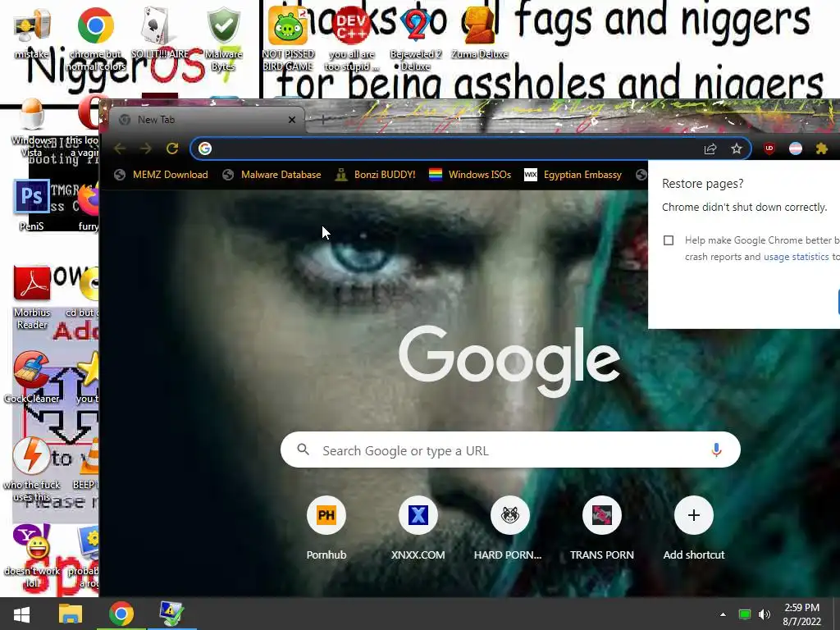Open the MEMZ Download bookmark
840x630 pixels.
162,175
